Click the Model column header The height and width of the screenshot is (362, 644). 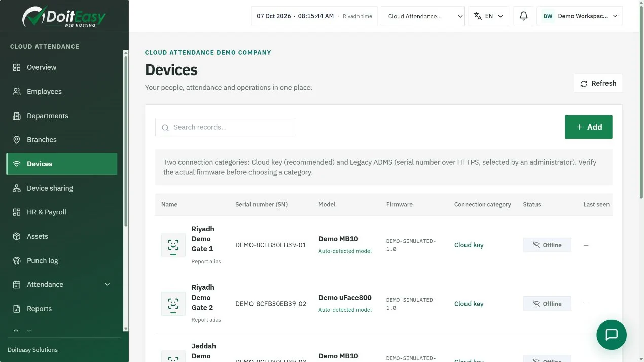point(327,204)
